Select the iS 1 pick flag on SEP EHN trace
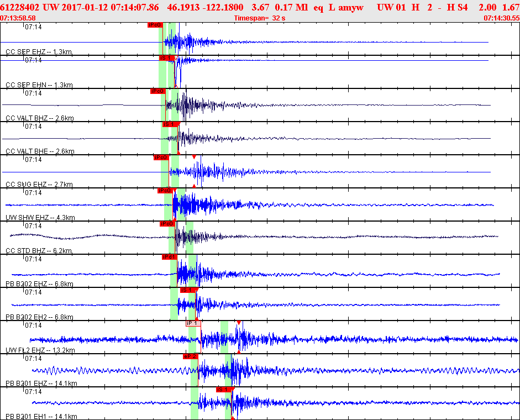 (167, 58)
